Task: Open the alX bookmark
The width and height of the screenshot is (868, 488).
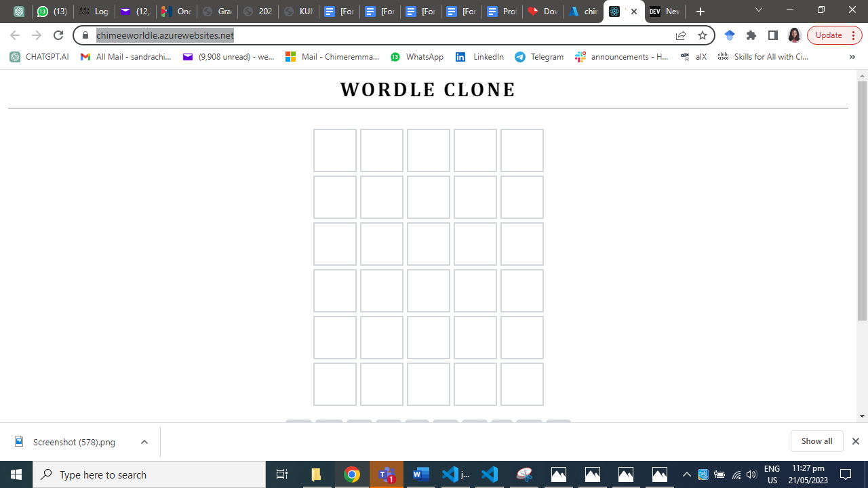Action: click(x=694, y=57)
